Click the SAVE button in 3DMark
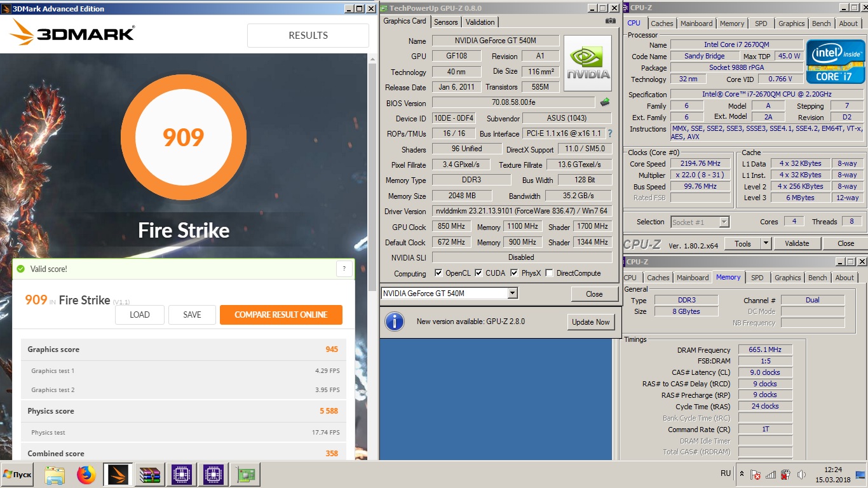Image resolution: width=868 pixels, height=488 pixels. pos(192,315)
